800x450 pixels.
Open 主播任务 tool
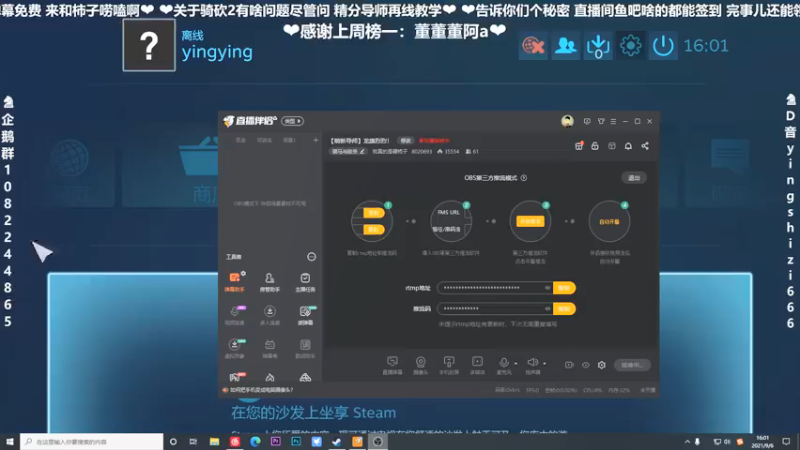pyautogui.click(x=305, y=282)
